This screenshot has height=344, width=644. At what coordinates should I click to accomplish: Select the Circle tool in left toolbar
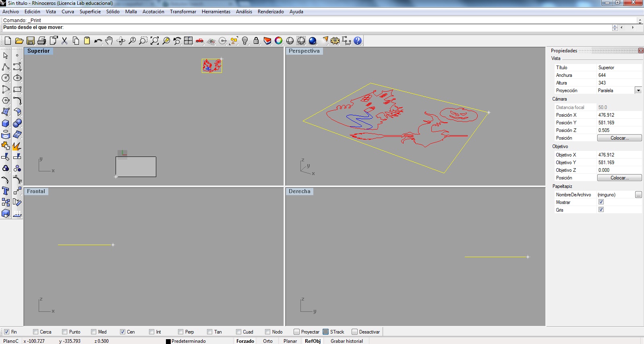(x=6, y=78)
